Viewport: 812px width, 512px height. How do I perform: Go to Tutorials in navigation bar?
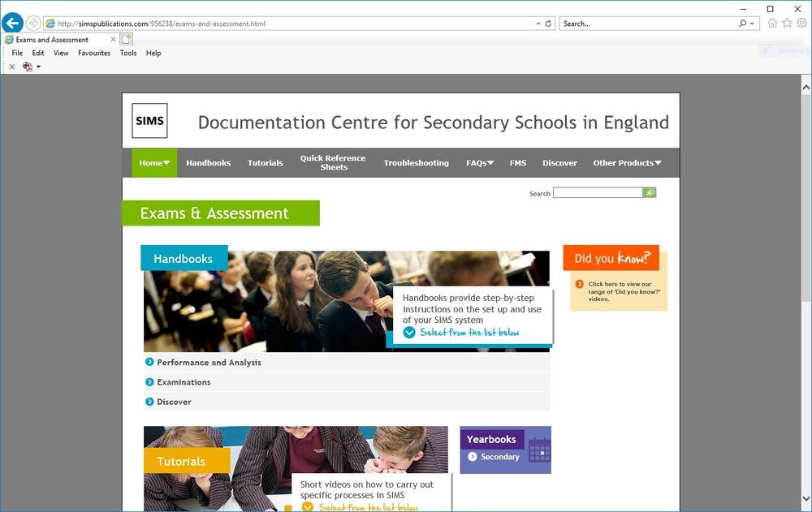[x=266, y=162]
